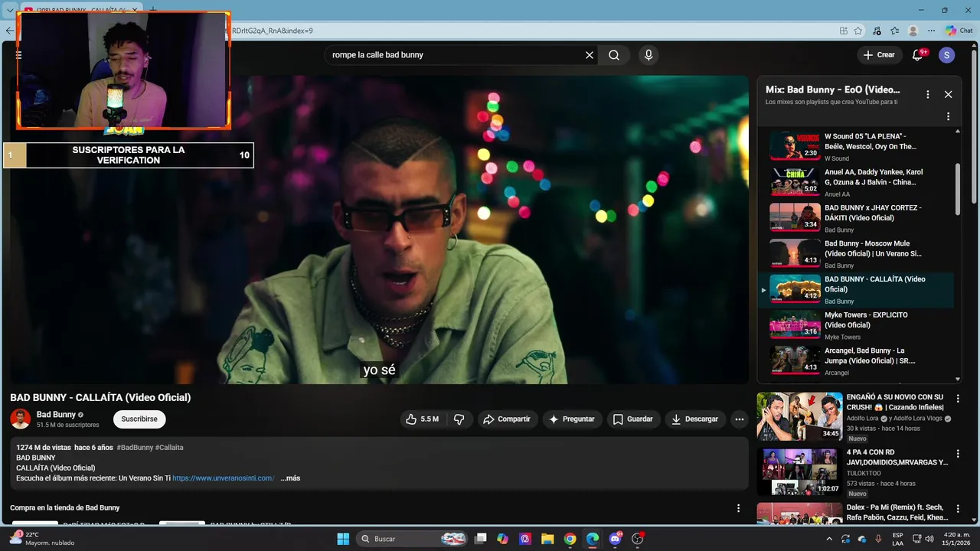Open Edge favorites list icon
This screenshot has width=980, height=551.
(894, 31)
